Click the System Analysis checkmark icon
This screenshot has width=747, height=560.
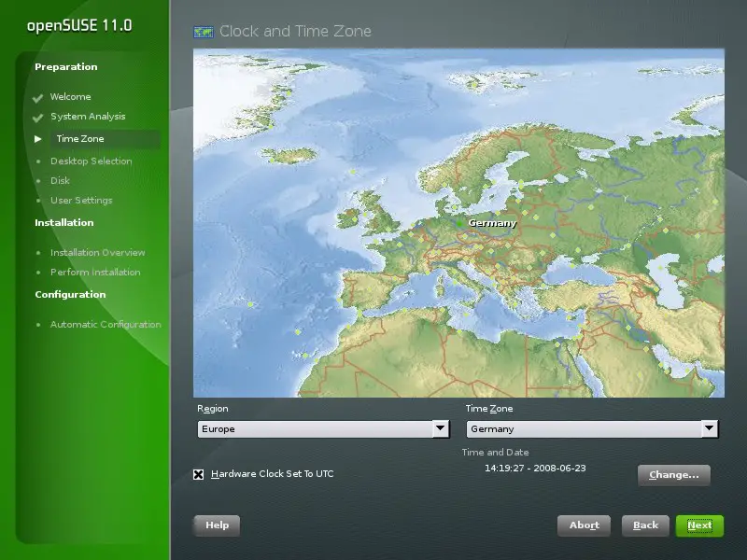click(37, 118)
